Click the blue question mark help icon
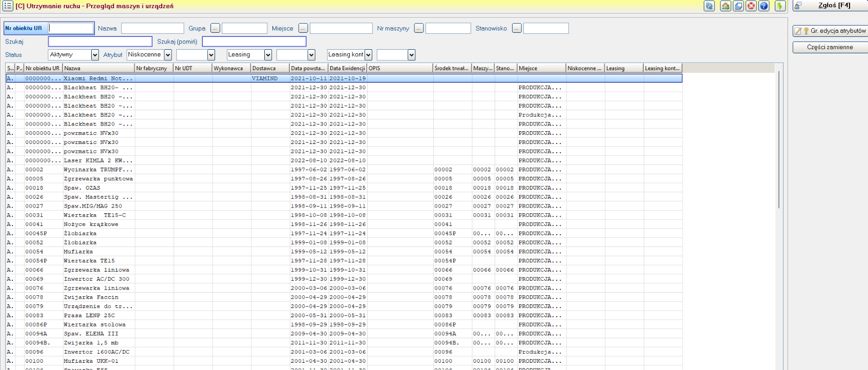868x370 pixels. point(764,6)
